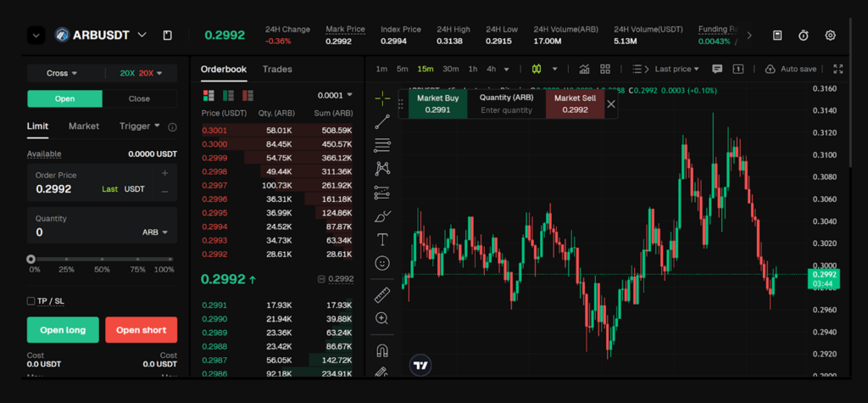The height and width of the screenshot is (403, 868).
Task: Click the Enter quantity field on chart
Action: coord(507,109)
